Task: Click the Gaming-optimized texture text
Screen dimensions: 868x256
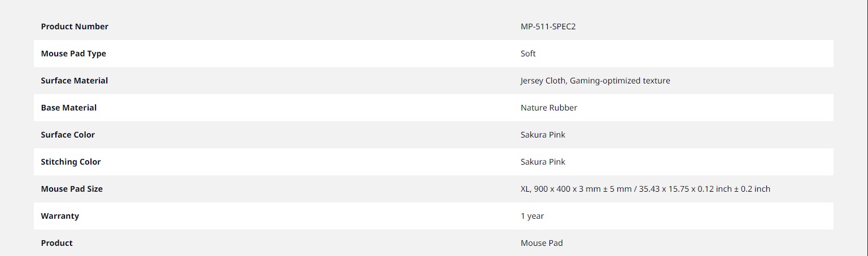Action: (x=620, y=81)
